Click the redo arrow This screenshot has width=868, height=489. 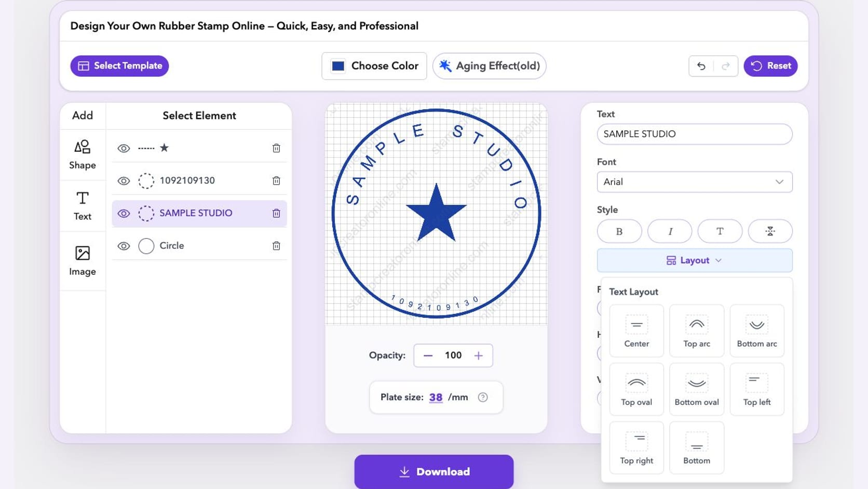725,66
